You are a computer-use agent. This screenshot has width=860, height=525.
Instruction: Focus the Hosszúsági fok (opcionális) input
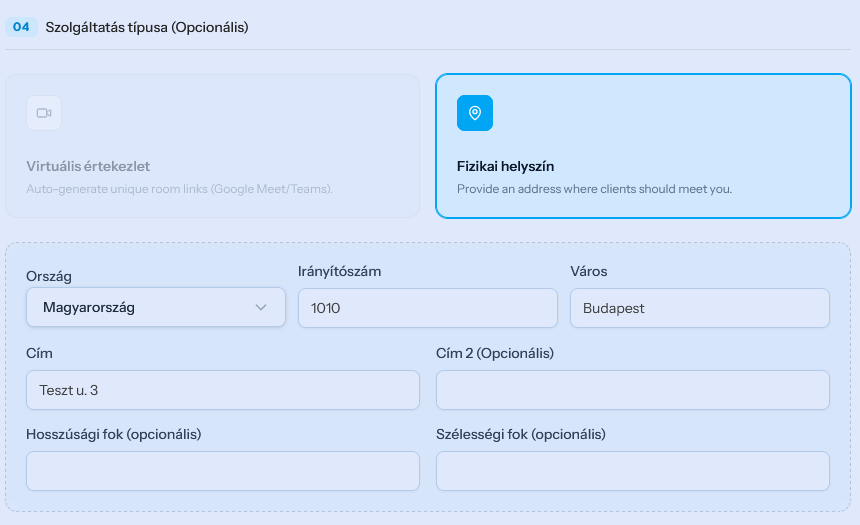(x=223, y=471)
